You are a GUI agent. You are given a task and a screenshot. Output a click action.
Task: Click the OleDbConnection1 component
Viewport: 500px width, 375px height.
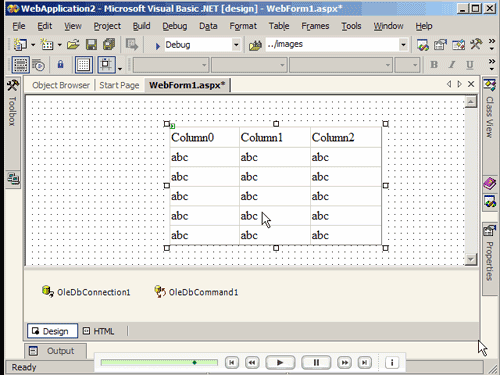pos(86,292)
